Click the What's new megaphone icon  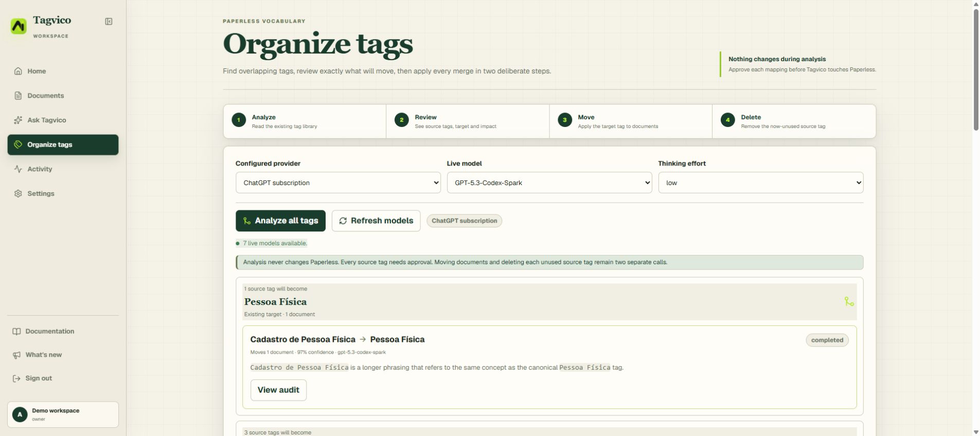coord(16,355)
